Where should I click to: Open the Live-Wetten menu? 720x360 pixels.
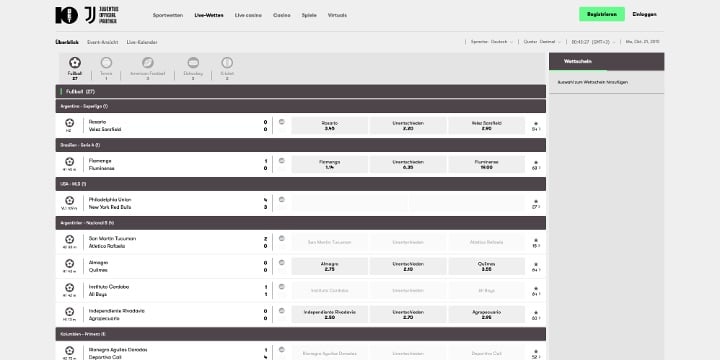209,15
